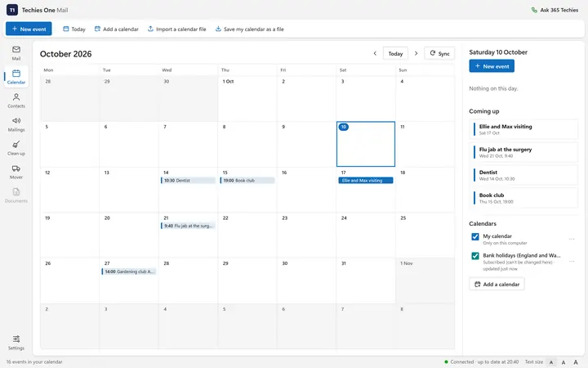This screenshot has height=368, width=588.
Task: Select the 31 October day cell
Action: pyautogui.click(x=366, y=280)
